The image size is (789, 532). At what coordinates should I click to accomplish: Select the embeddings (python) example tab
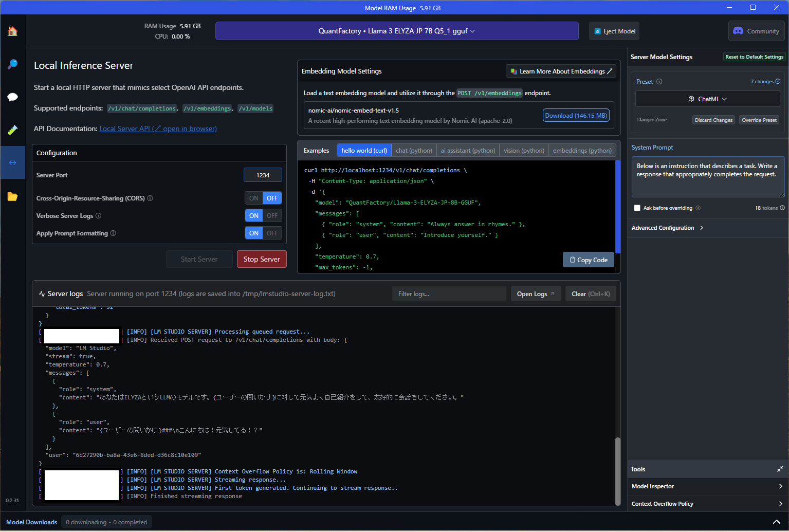click(582, 151)
